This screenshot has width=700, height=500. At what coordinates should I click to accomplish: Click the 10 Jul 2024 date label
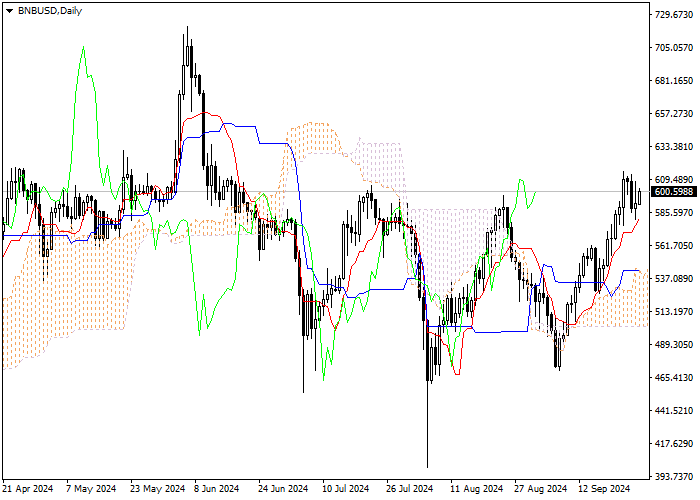click(346, 489)
